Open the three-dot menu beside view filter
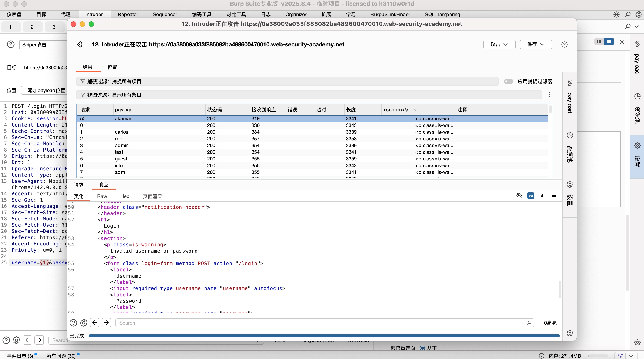 point(550,95)
